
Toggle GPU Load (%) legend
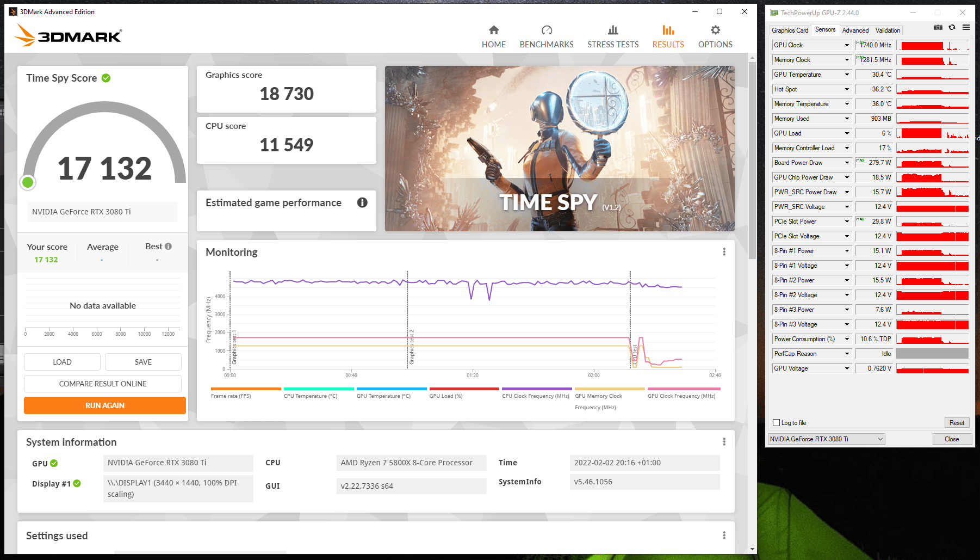point(464,392)
